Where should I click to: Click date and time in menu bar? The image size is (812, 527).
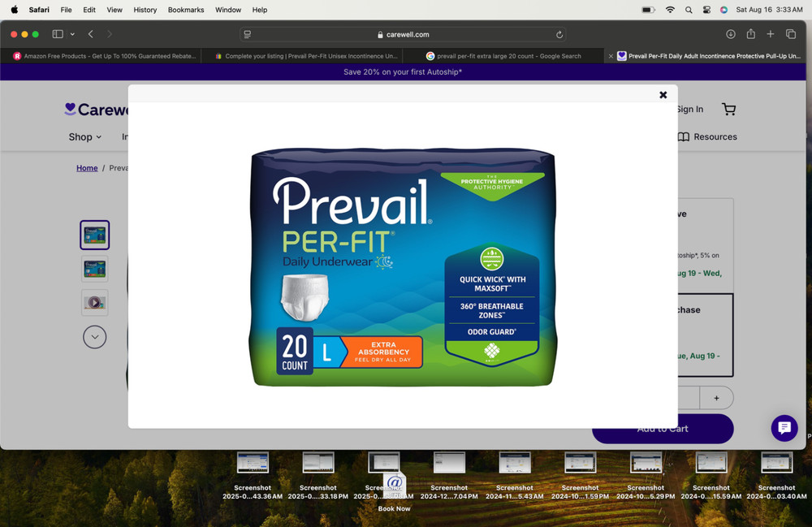tap(769, 9)
